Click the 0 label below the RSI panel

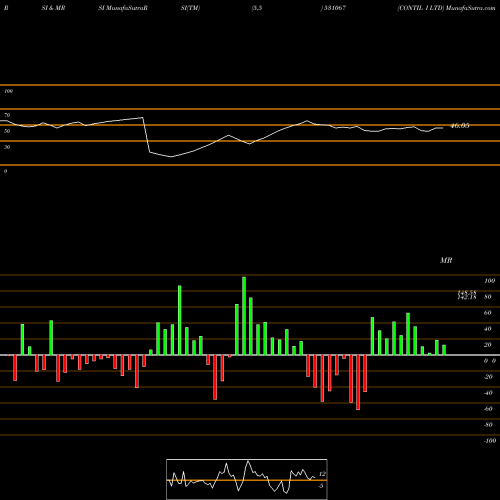pos(5,171)
